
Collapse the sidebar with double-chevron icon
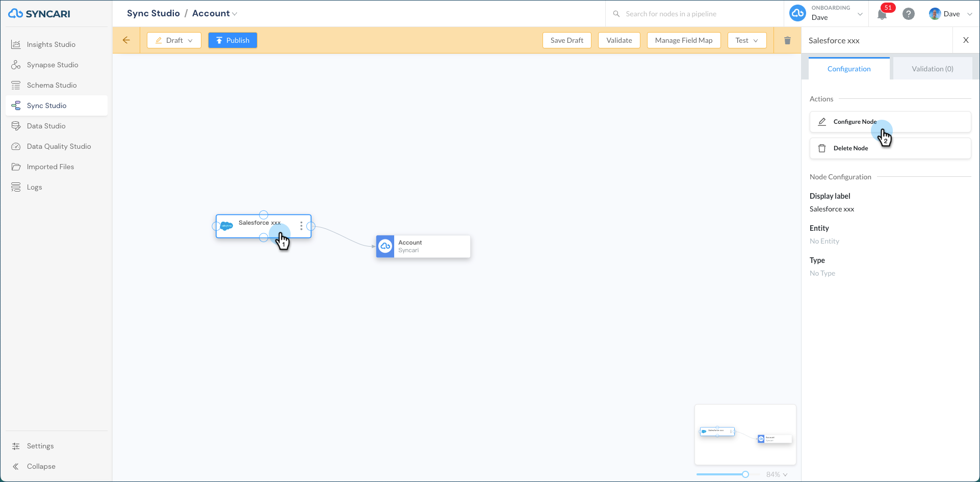[16, 466]
